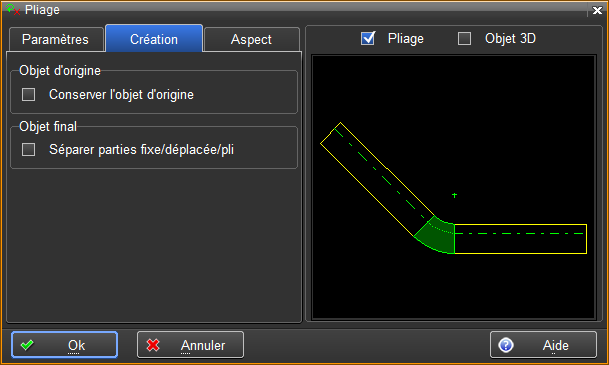
Task: Confirm with the Ok button
Action: tap(64, 345)
